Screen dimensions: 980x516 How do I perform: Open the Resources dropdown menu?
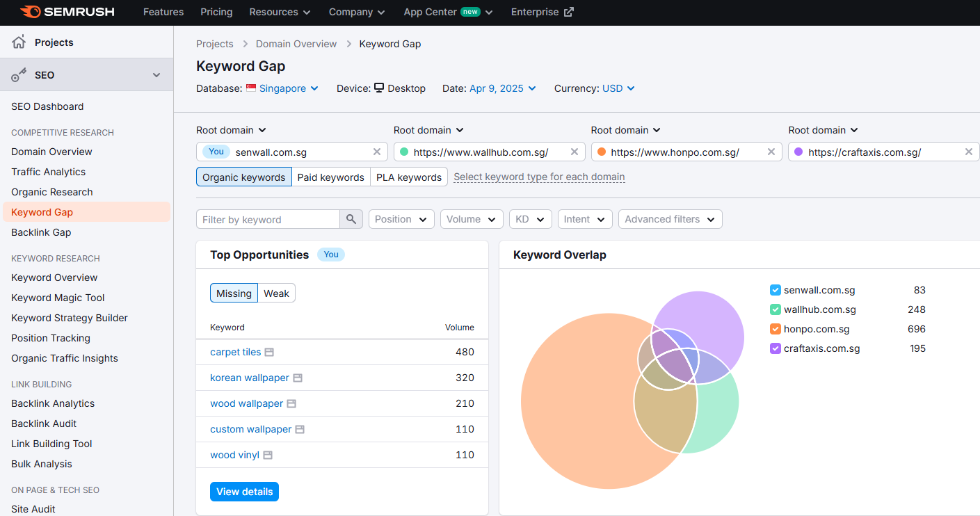pyautogui.click(x=280, y=12)
